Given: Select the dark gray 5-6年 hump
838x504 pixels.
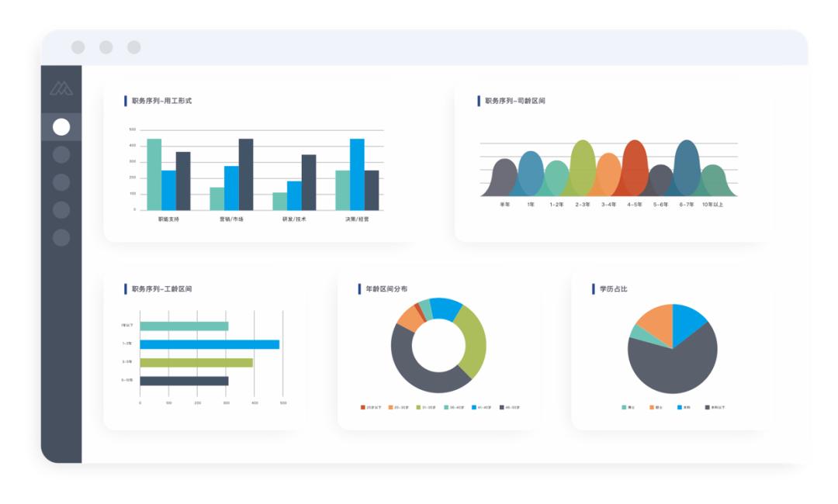Looking at the screenshot, I should tap(660, 182).
